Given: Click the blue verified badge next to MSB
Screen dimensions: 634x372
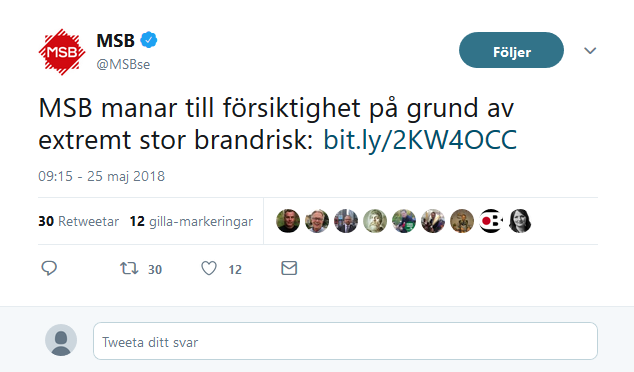Looking at the screenshot, I should tap(149, 40).
